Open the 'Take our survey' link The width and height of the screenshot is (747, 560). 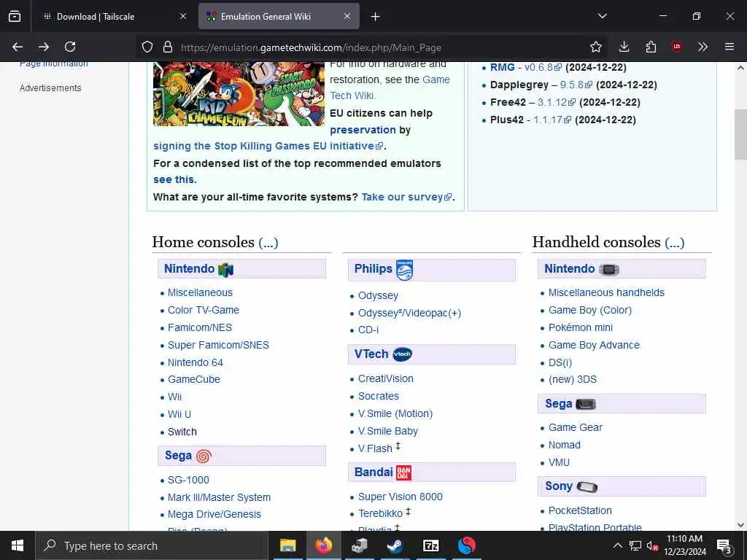point(406,197)
